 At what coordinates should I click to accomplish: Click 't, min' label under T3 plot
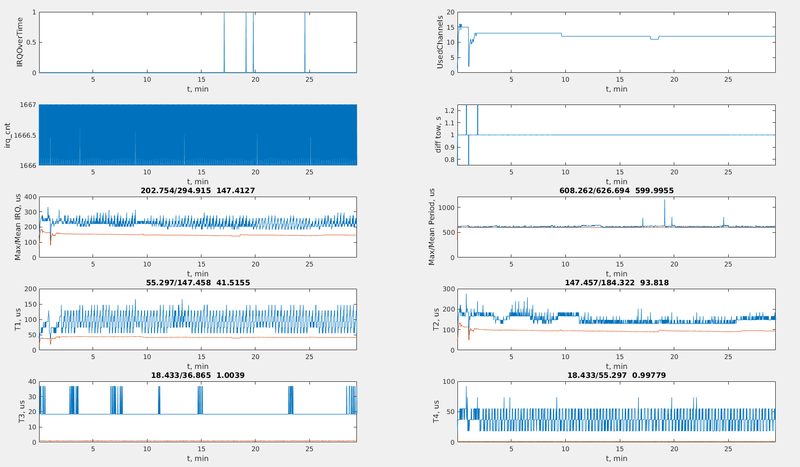click(x=197, y=458)
